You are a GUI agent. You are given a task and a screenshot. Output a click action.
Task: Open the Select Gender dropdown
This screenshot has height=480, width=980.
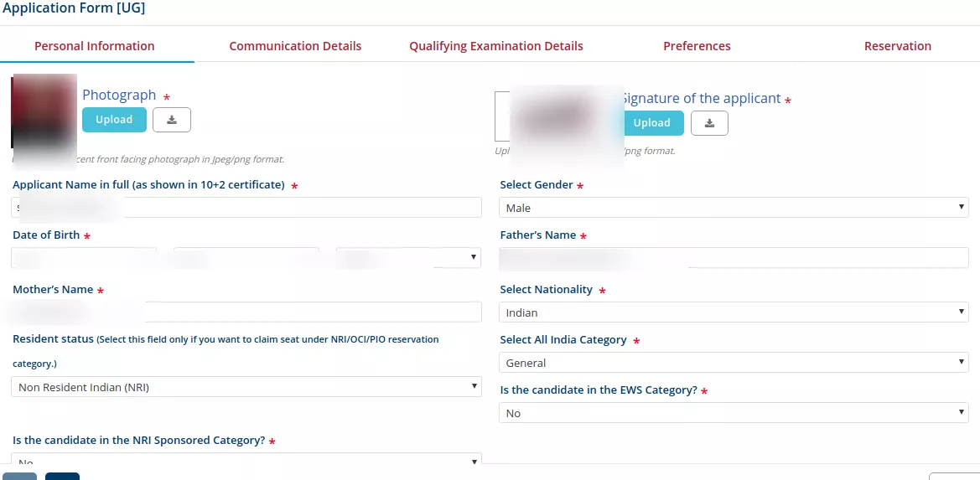(x=734, y=208)
